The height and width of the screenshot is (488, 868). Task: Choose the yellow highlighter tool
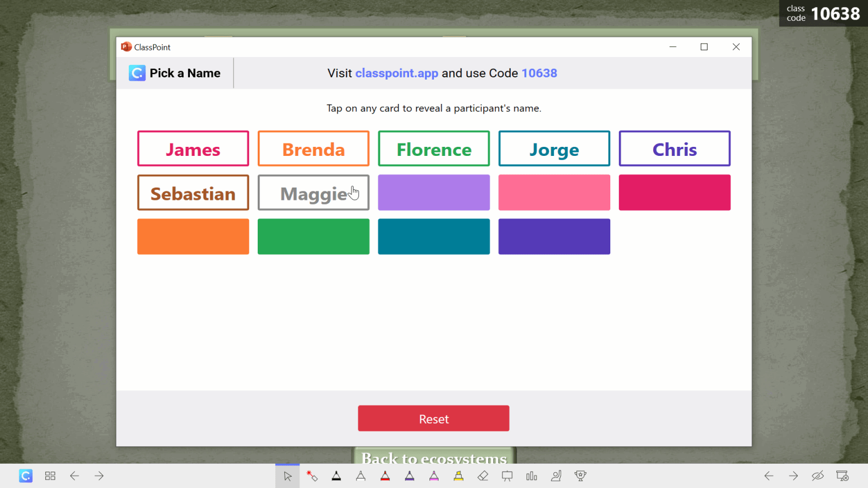coord(458,476)
